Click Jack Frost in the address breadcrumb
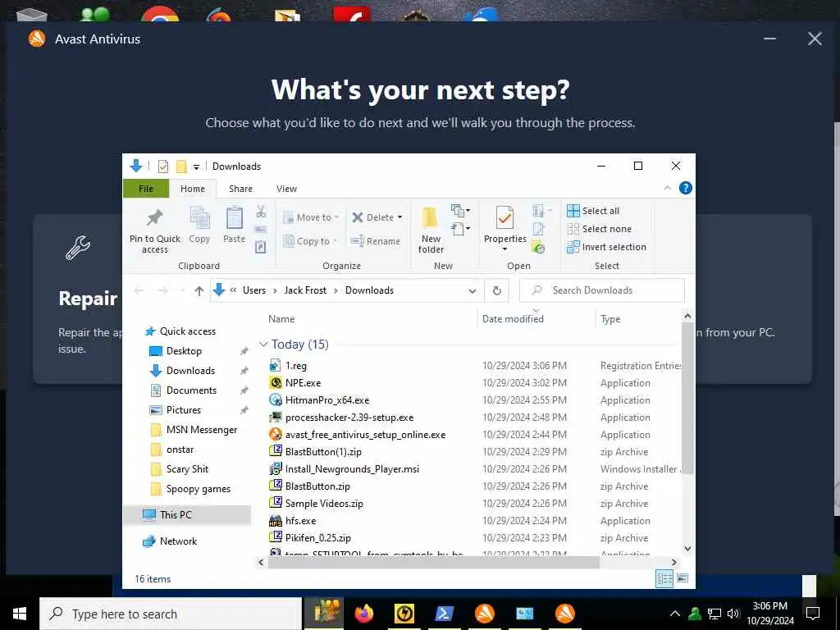The image size is (840, 630). [x=305, y=290]
